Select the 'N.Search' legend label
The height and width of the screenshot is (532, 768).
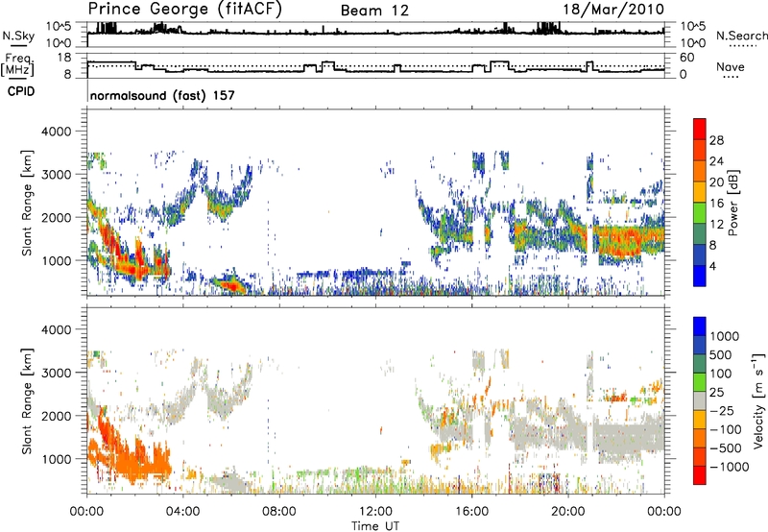click(x=742, y=36)
